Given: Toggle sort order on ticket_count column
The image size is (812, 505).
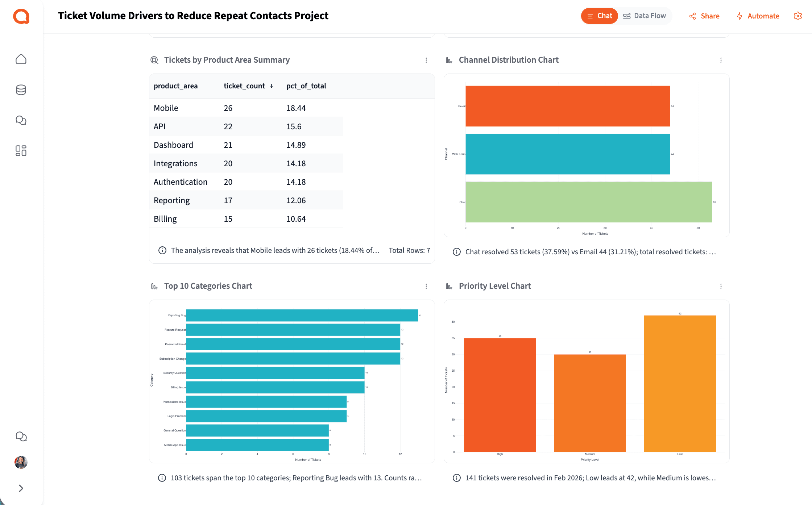Looking at the screenshot, I should [x=271, y=86].
